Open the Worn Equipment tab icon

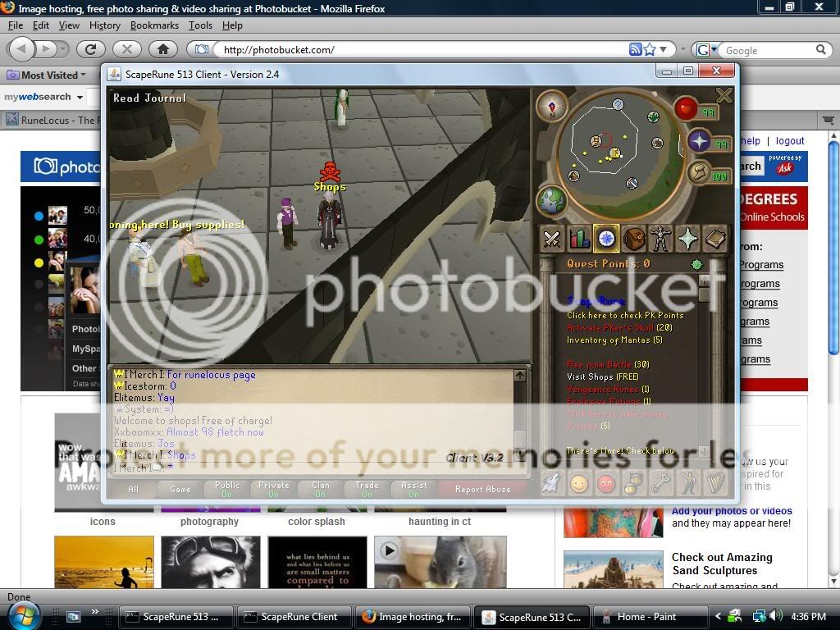660,239
